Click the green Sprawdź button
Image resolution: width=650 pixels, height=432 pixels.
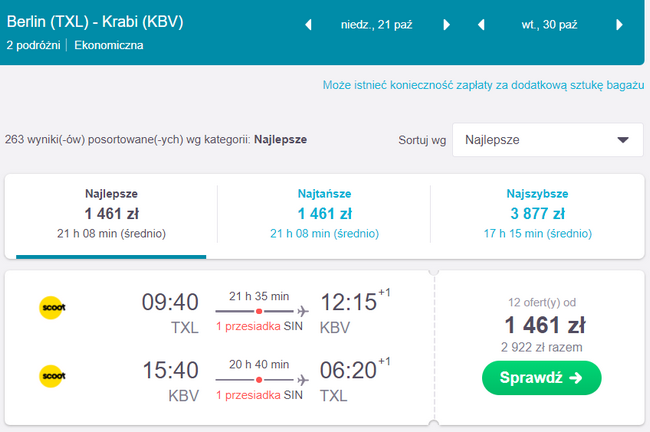(x=541, y=378)
